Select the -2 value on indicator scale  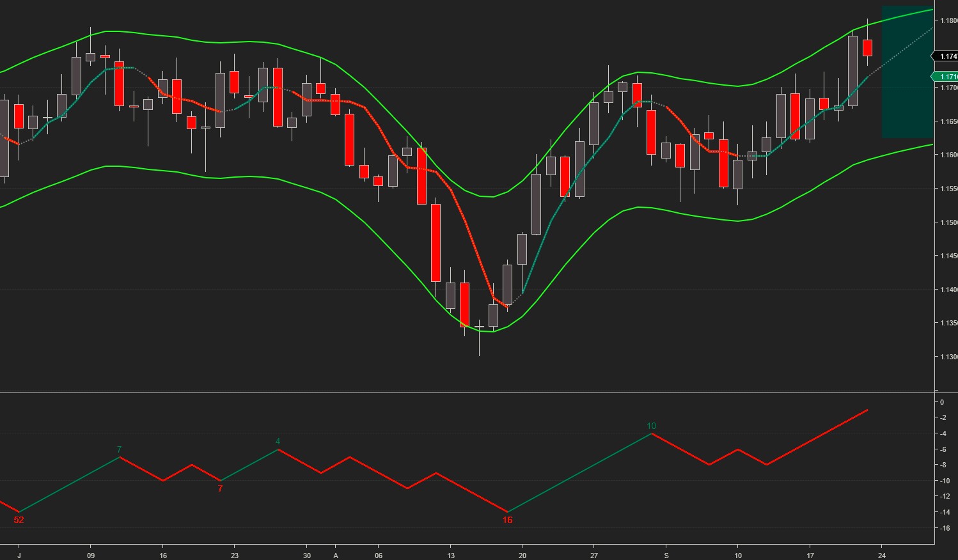point(943,418)
